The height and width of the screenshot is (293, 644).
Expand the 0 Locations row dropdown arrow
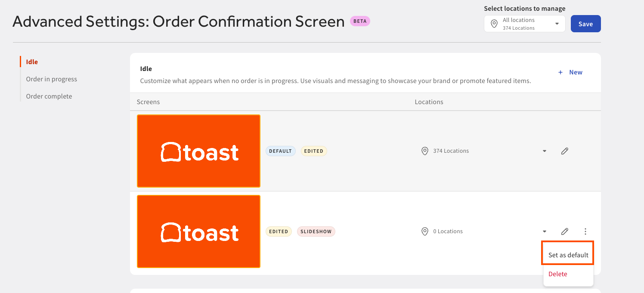(545, 231)
